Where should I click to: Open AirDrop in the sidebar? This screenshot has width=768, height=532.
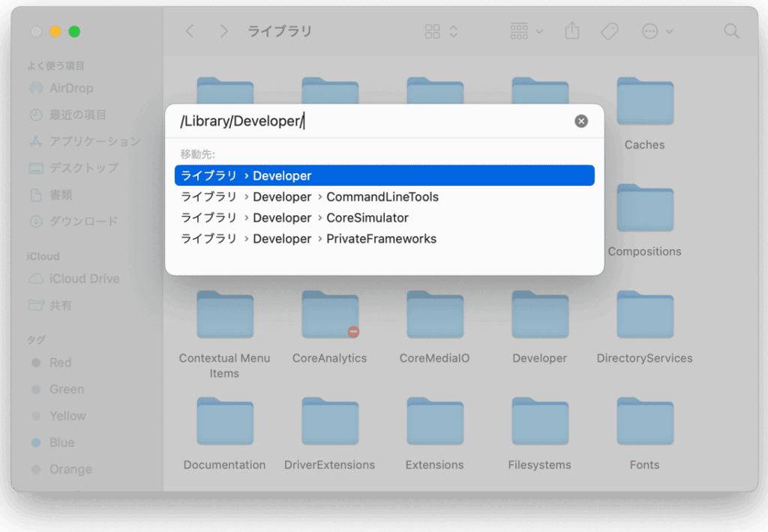point(70,88)
